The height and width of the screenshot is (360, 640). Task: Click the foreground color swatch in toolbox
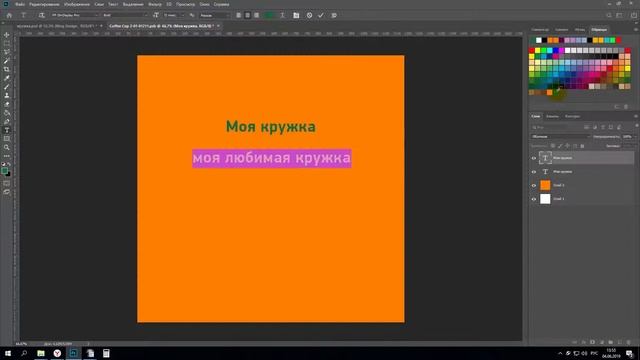(x=4, y=171)
